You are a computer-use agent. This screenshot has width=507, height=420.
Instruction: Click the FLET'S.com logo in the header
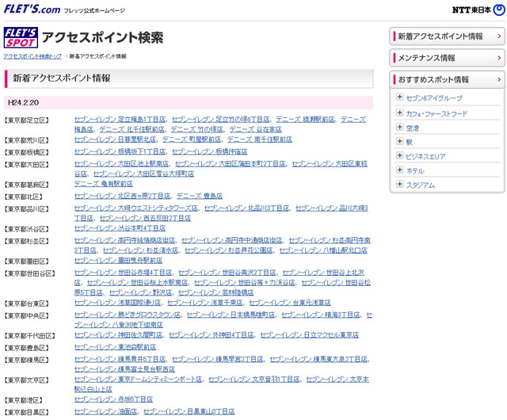coord(32,9)
